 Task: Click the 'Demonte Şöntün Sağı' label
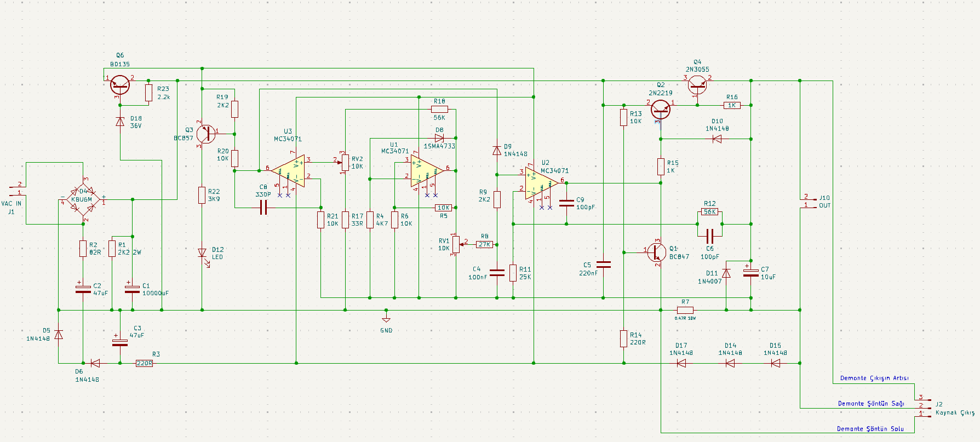point(871,404)
